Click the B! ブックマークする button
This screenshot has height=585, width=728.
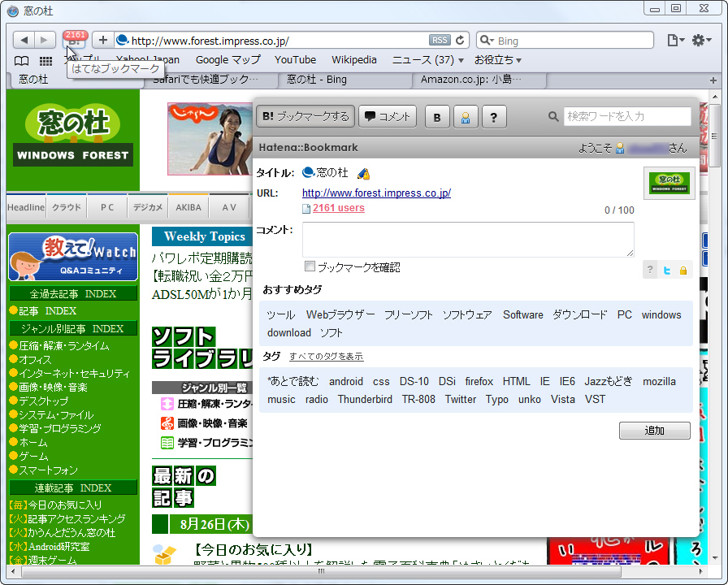(305, 116)
